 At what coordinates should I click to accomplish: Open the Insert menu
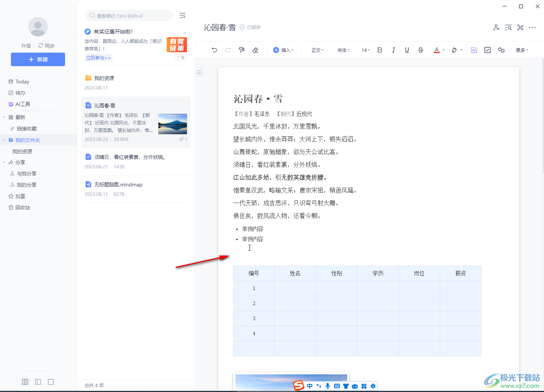(x=283, y=50)
